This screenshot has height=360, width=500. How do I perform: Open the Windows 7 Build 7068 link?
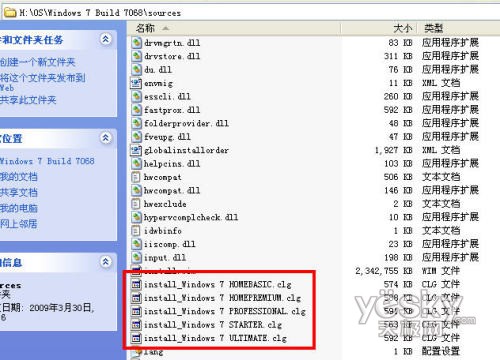click(47, 161)
